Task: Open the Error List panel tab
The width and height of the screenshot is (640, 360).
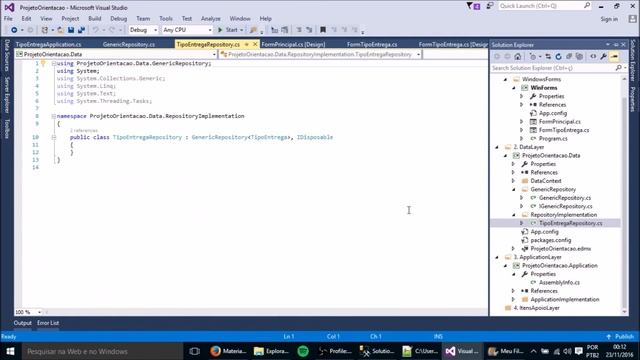Action: [x=48, y=323]
